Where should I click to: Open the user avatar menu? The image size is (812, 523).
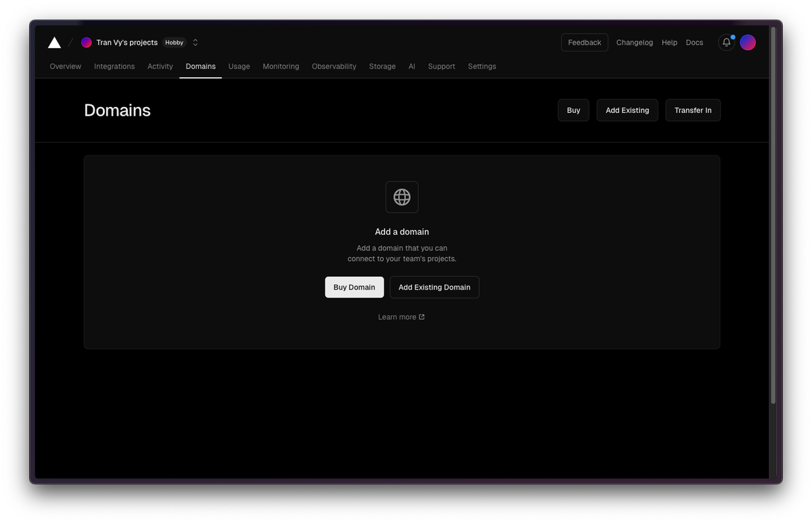coord(748,42)
